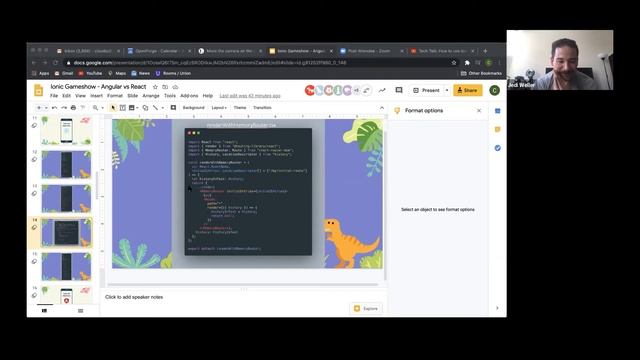The height and width of the screenshot is (360, 640).
Task: Open the zoom level dropdown arrow
Action: [101, 108]
